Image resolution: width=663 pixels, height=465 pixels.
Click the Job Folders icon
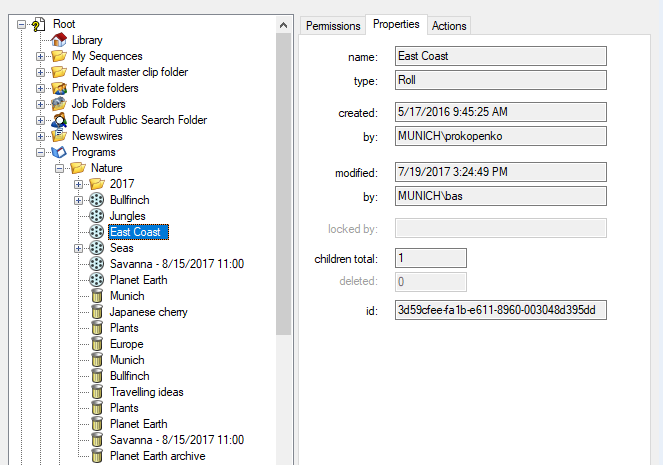(x=59, y=104)
